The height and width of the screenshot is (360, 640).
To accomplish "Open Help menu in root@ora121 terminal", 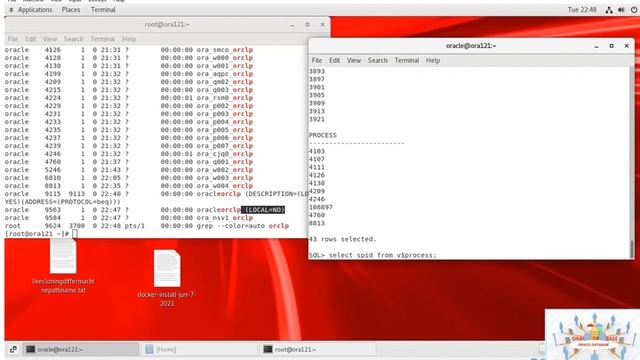I will click(129, 39).
